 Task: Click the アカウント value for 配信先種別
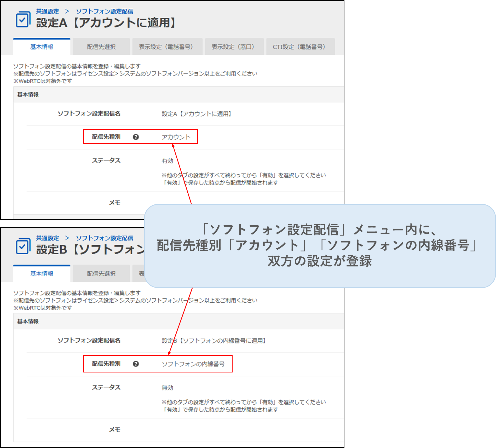point(176,137)
